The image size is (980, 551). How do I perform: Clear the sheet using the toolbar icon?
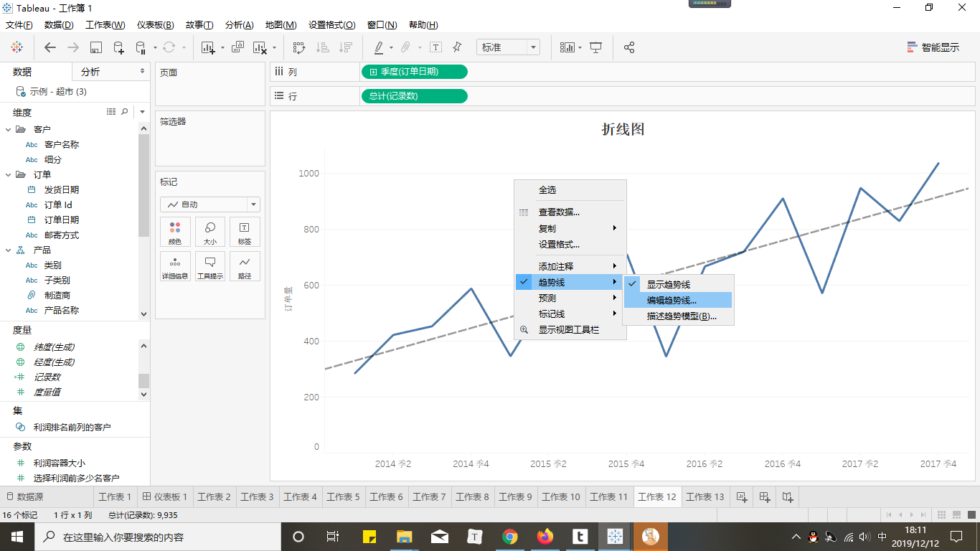260,47
